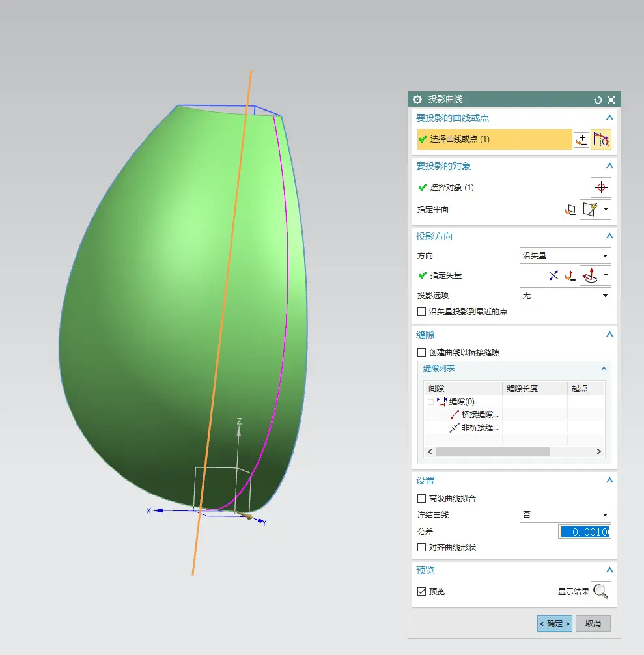Viewport: 644px width, 655px height.
Task: Toggle the 沿矢量投影到最近的点 checkbox
Action: pos(422,312)
